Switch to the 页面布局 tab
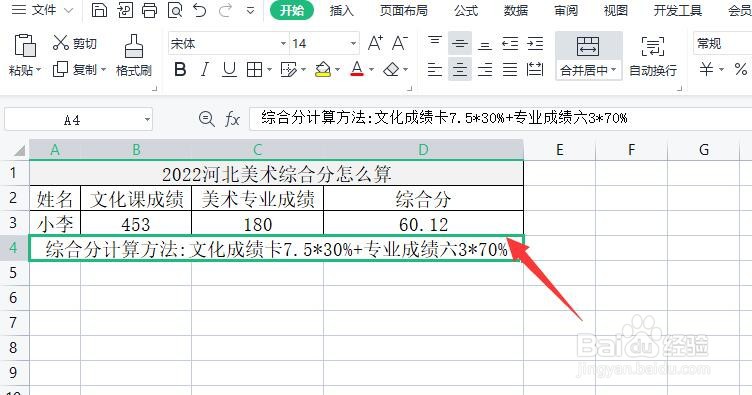Screen dimensions: 752x395 tap(403, 10)
